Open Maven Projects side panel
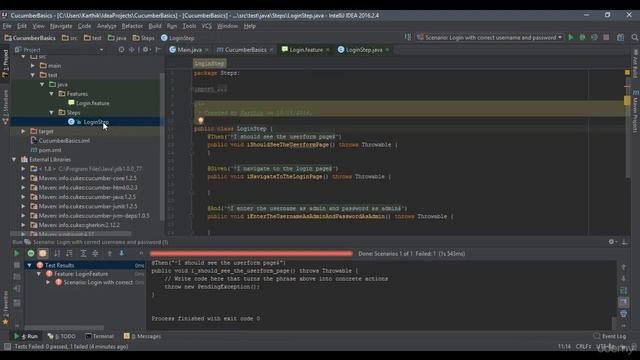Viewport: 640px width, 360px height. [636, 112]
